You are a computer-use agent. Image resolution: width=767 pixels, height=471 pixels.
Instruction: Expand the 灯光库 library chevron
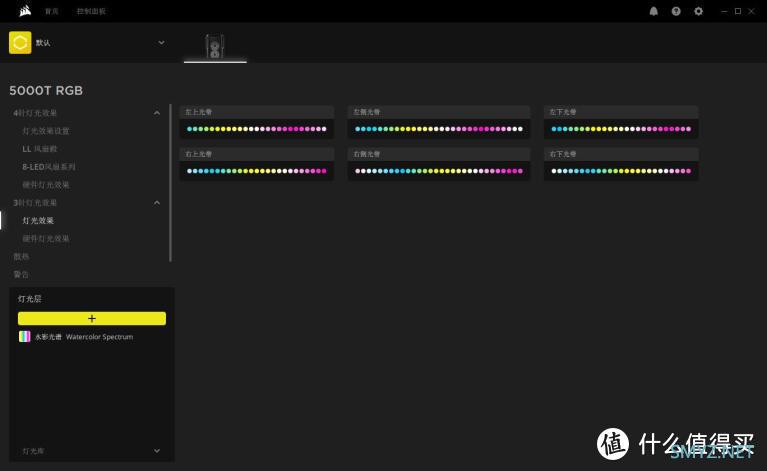click(x=157, y=450)
